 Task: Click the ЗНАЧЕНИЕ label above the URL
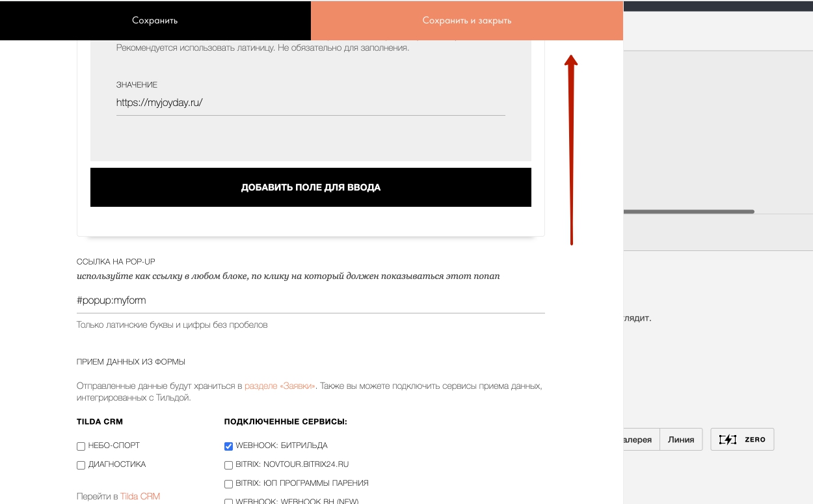pos(137,85)
